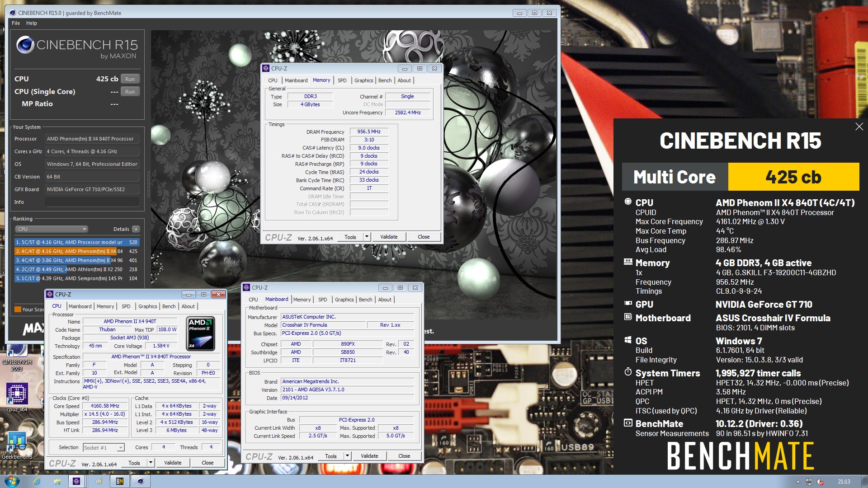
Task: Open Paint from the taskbar
Action: [99, 481]
